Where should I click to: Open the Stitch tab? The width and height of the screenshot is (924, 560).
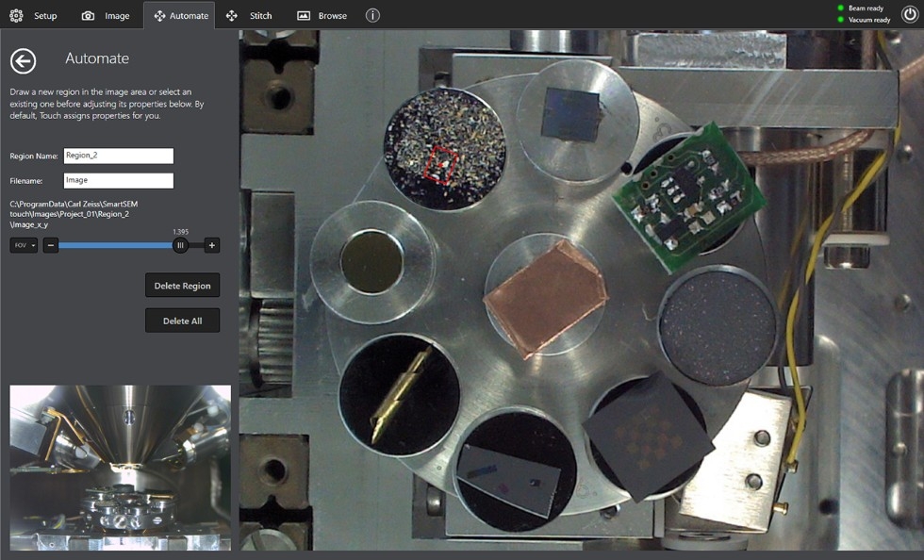[250, 16]
